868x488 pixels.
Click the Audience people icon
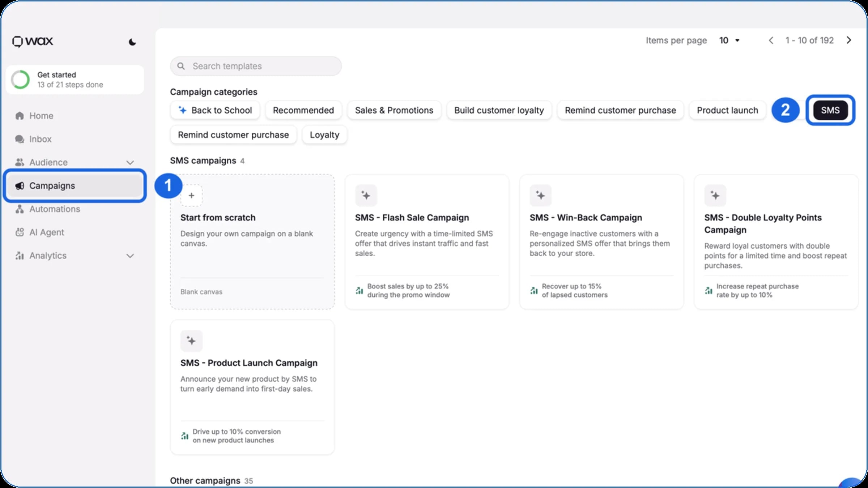(20, 162)
